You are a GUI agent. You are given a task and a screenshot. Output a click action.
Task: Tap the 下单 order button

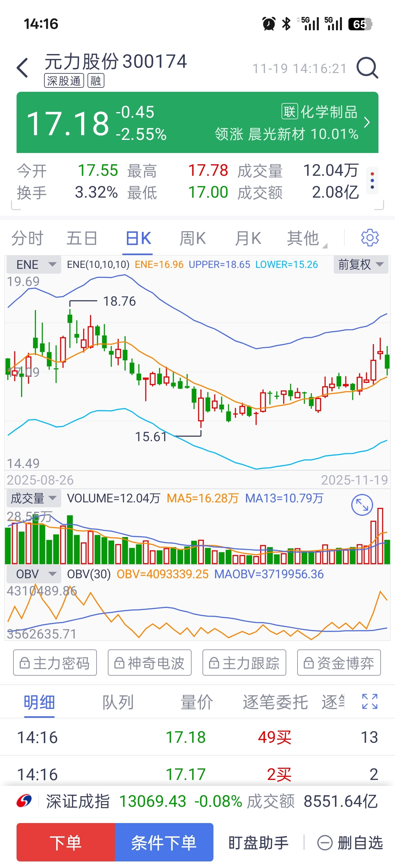[x=66, y=842]
